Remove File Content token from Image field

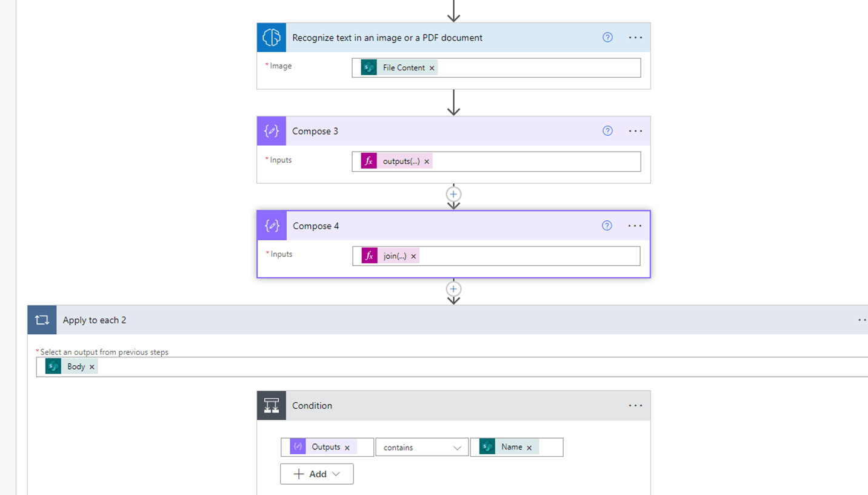pyautogui.click(x=432, y=68)
